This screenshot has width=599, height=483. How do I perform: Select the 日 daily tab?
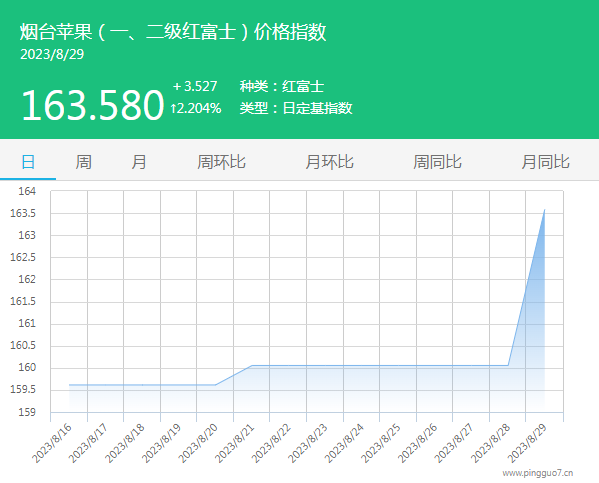coord(28,162)
